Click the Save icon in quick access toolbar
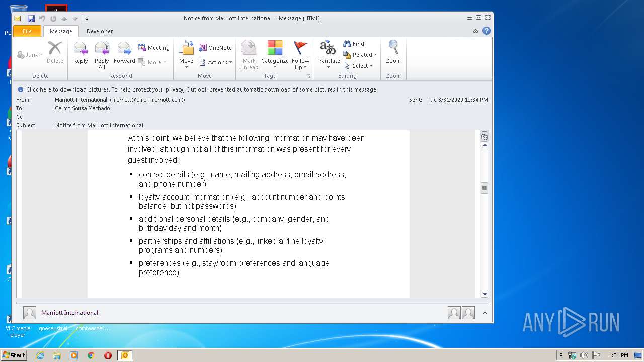 31,19
